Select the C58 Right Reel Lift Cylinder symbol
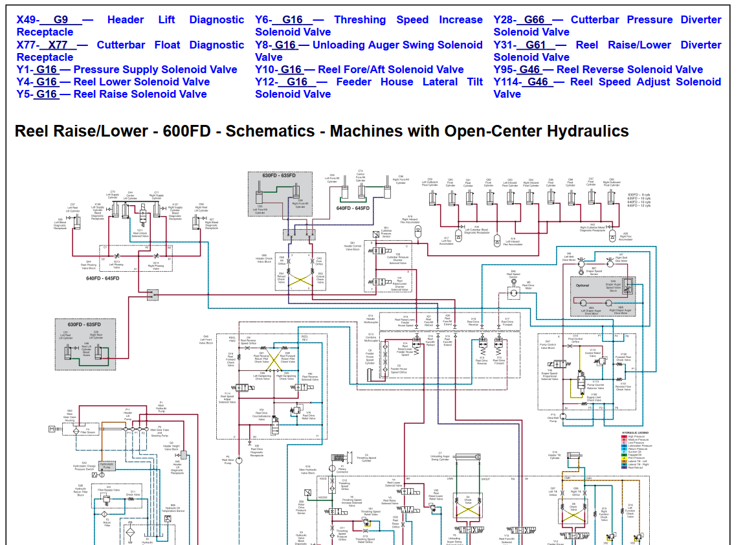756x545 pixels. pos(196,221)
